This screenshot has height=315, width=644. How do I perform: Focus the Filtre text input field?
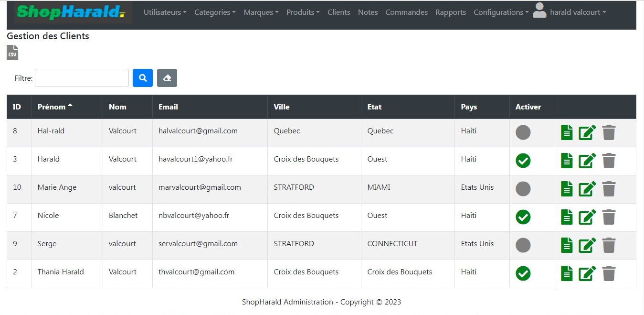point(82,78)
